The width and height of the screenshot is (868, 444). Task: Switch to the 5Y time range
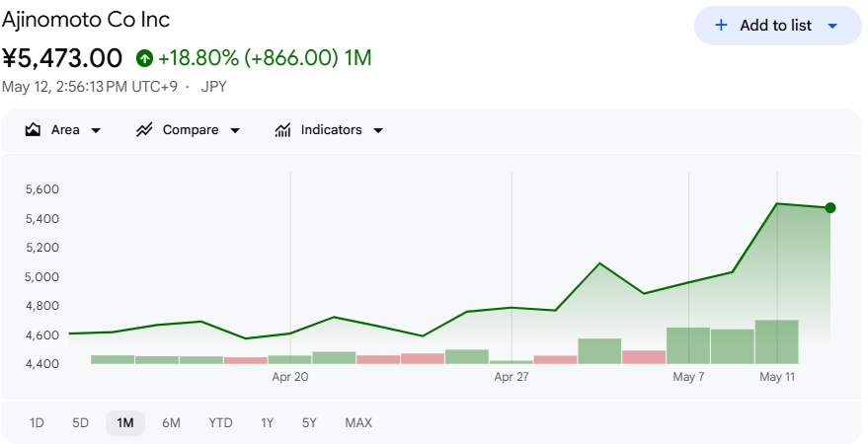pyautogui.click(x=309, y=423)
